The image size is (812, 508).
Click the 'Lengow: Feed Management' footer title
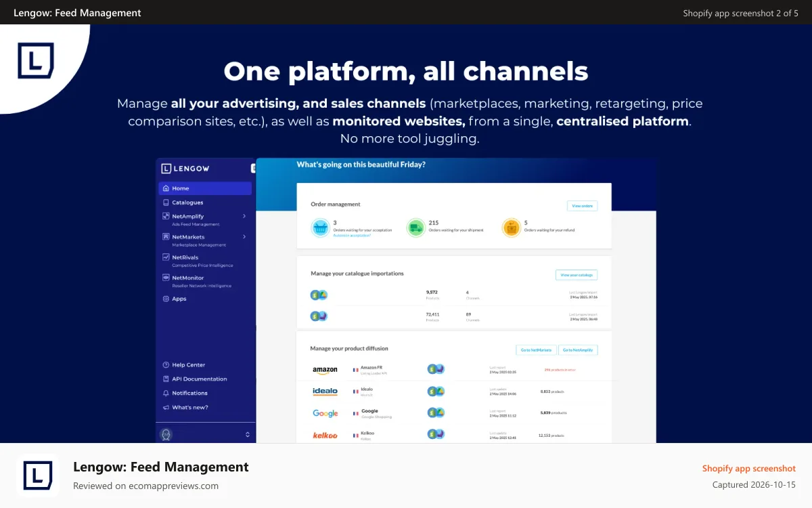[161, 467]
